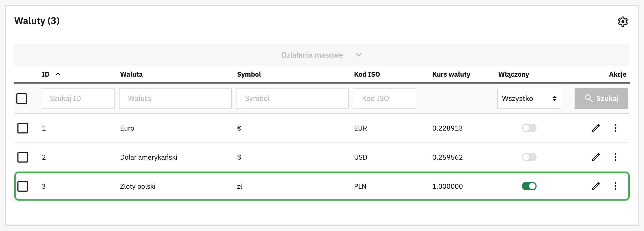The image size is (644, 231).
Task: Click the Dolar amerykański currency name
Action: [149, 157]
